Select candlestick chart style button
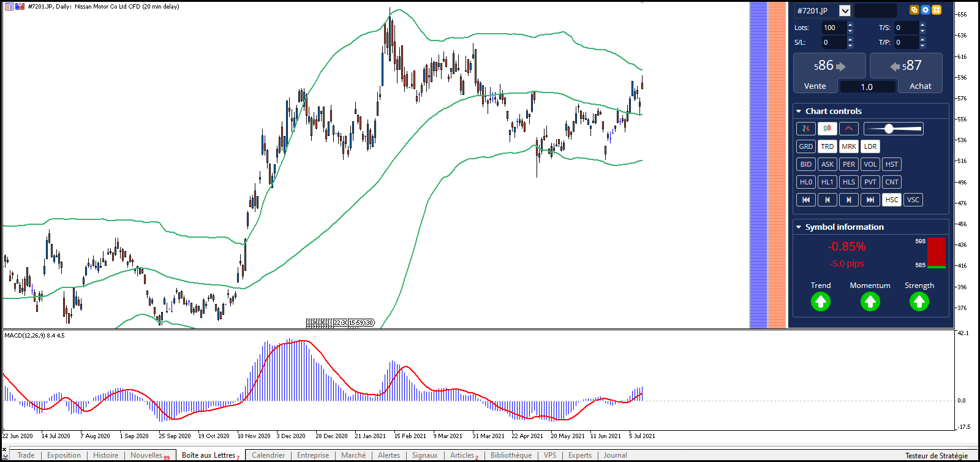The width and height of the screenshot is (980, 462). (x=827, y=129)
